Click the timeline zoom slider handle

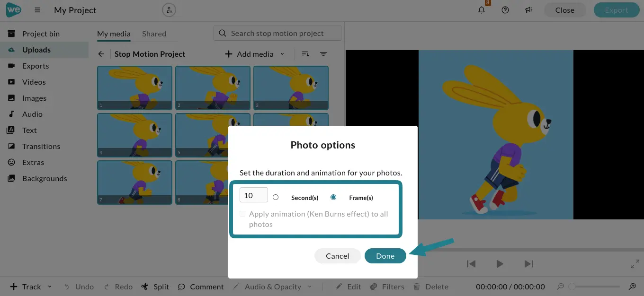click(x=572, y=287)
